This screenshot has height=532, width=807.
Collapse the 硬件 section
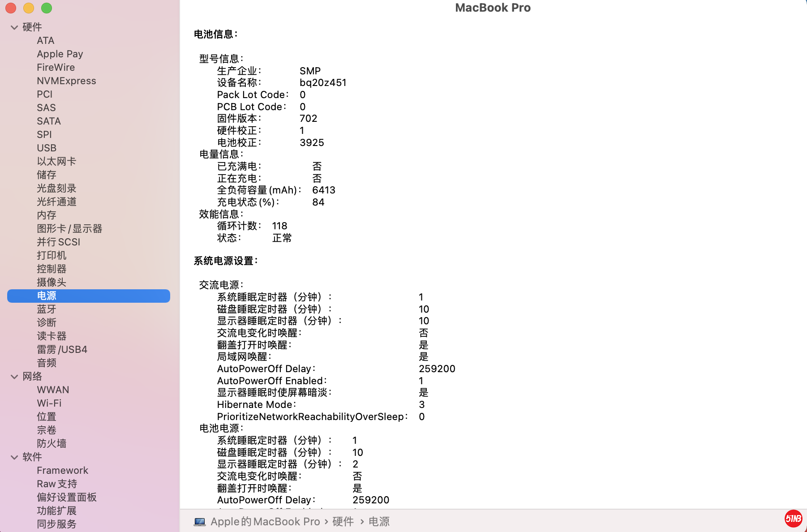14,27
